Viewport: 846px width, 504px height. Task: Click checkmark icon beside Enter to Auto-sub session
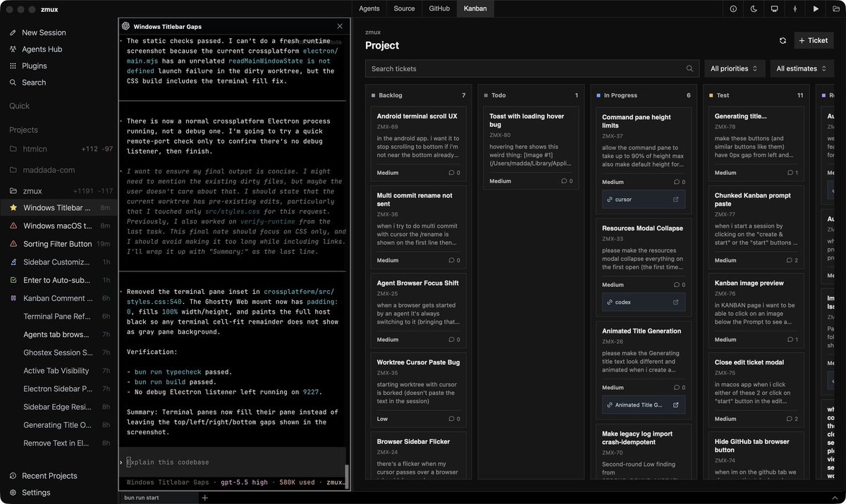click(x=13, y=281)
